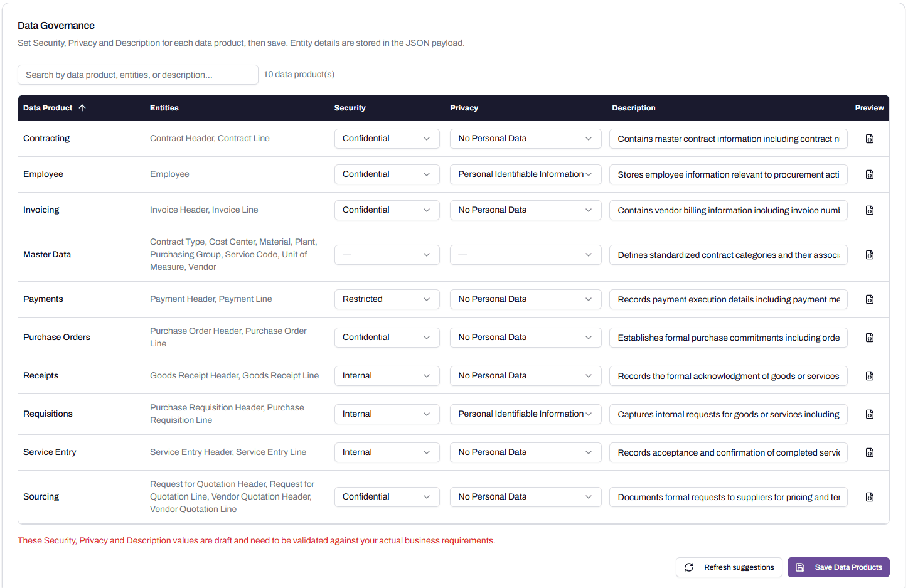This screenshot has width=908, height=588.
Task: Edit the Sourcing description field
Action: (728, 497)
